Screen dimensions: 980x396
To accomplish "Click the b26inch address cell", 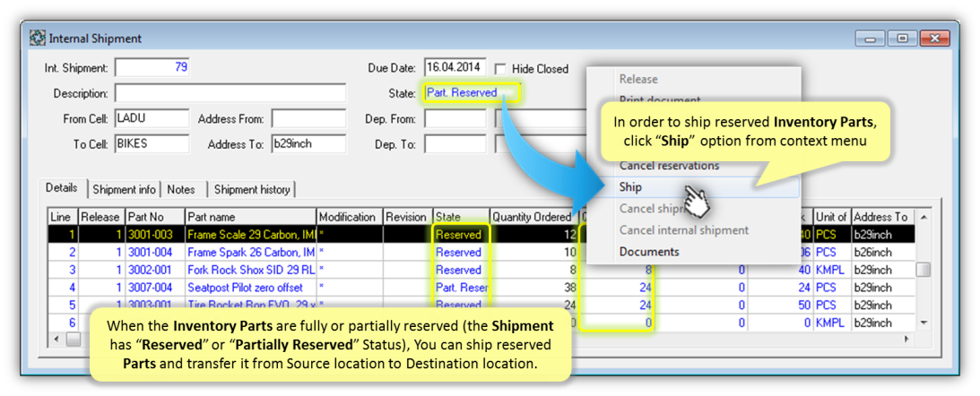I will click(x=883, y=253).
